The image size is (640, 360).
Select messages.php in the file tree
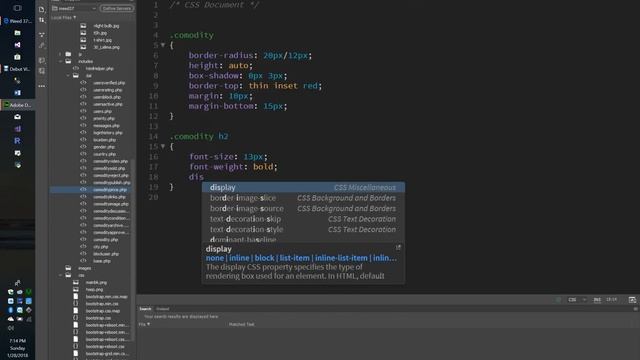click(x=106, y=126)
